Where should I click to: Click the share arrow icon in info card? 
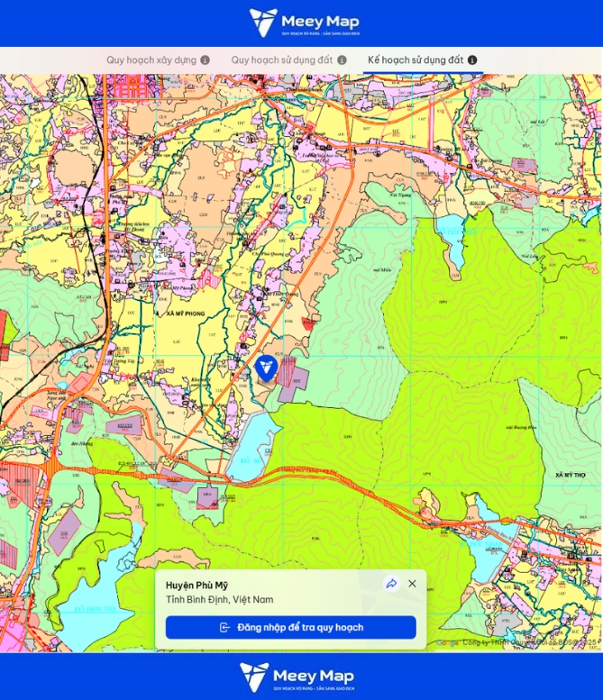391,584
